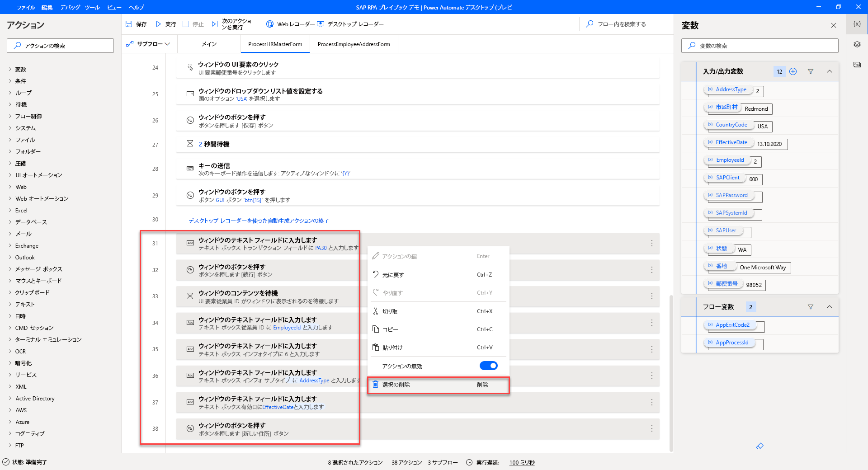868x470 pixels.
Task: Click the trash icon for 選択の削除
Action: click(375, 385)
